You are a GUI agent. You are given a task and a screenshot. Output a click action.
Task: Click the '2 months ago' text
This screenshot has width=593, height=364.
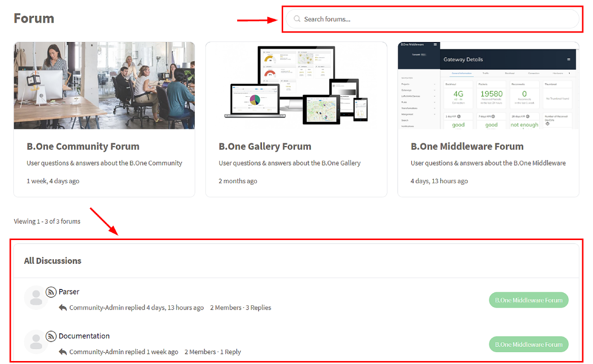click(238, 181)
